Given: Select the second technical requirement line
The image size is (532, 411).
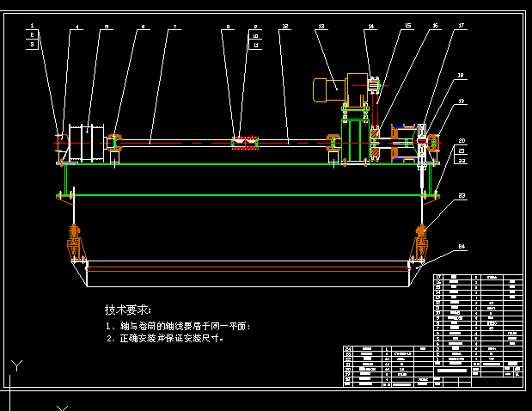Looking at the screenshot, I should [164, 339].
